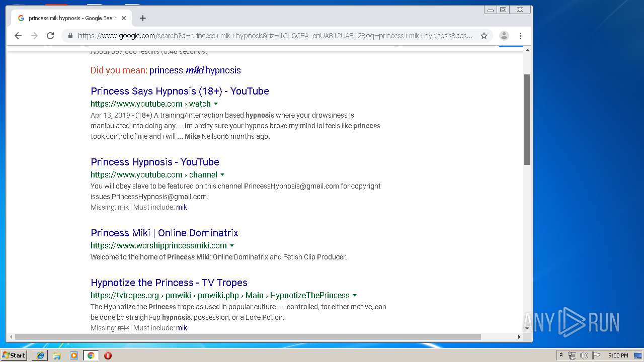Image resolution: width=644 pixels, height=362 pixels.
Task: Open the network tray icon
Action: click(572, 355)
